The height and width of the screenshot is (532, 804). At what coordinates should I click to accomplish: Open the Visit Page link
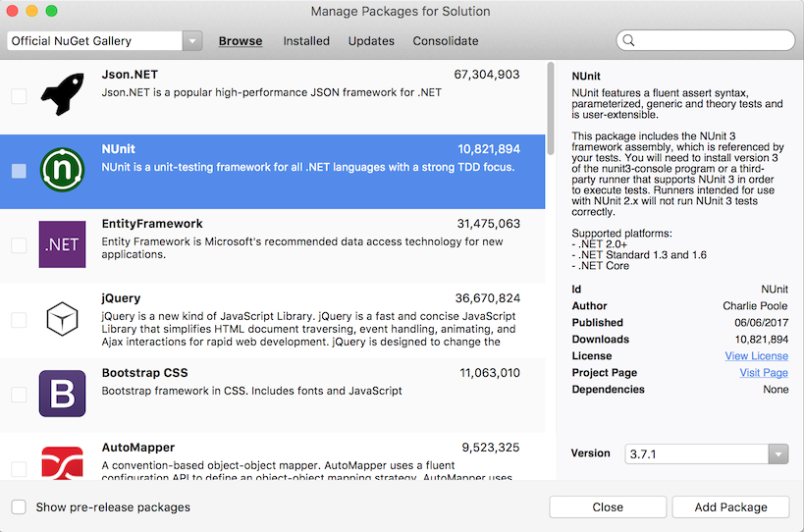764,373
